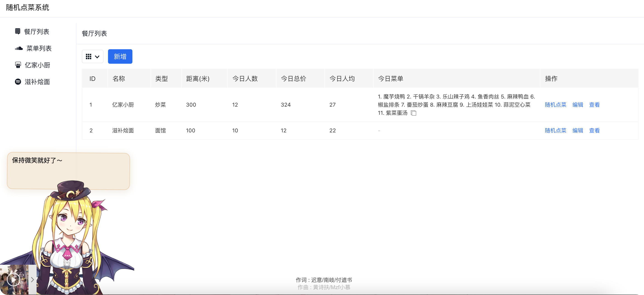
Task: Click the 菜单列表 cloud icon in sidebar
Action: pyautogui.click(x=19, y=48)
